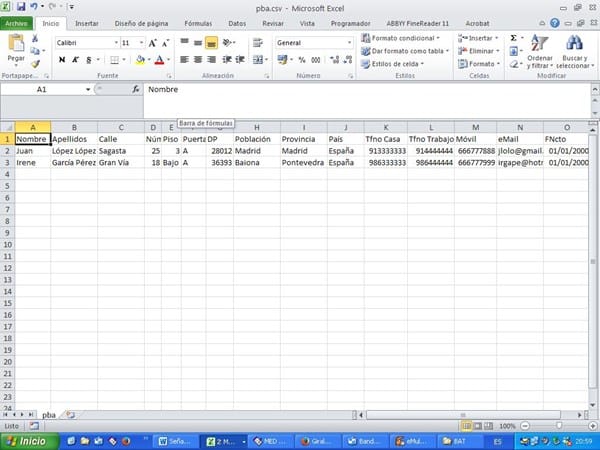The image size is (600, 450).
Task: Click the insert new worksheet tab icon
Action: pyautogui.click(x=70, y=414)
